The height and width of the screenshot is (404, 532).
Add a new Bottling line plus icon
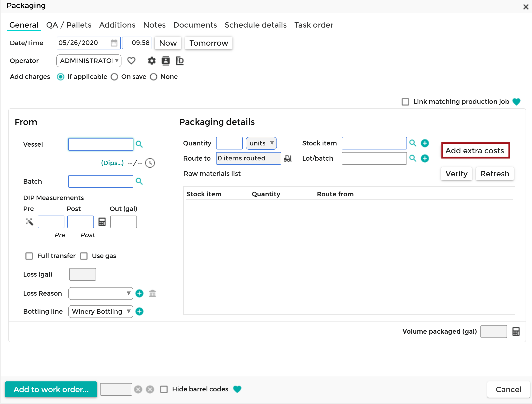[140, 312]
